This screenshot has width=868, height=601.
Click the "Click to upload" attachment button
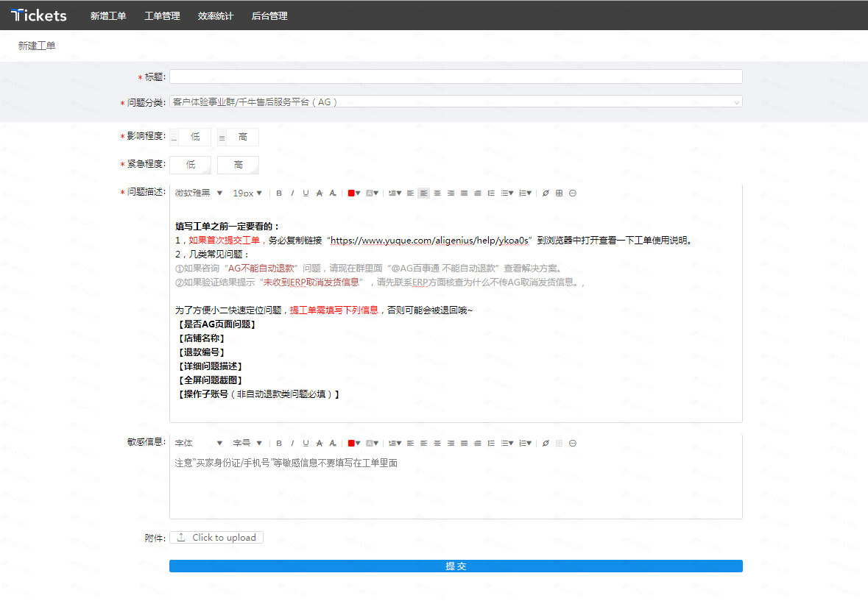[216, 537]
